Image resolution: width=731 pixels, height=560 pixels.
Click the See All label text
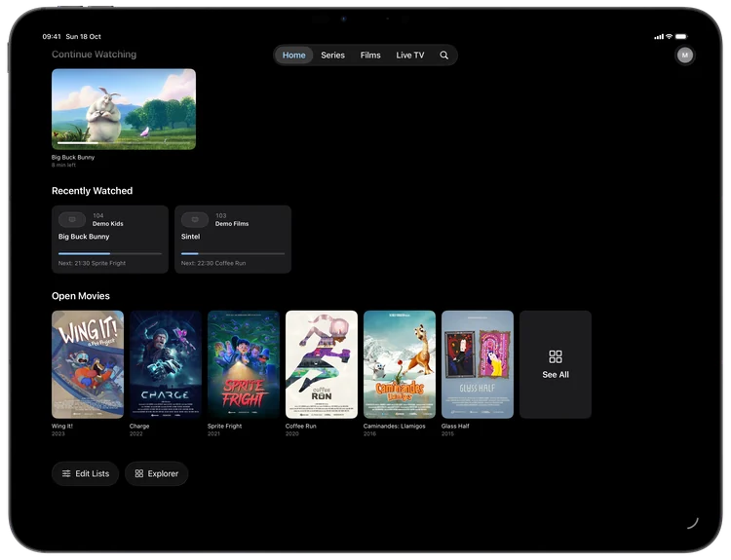[556, 375]
